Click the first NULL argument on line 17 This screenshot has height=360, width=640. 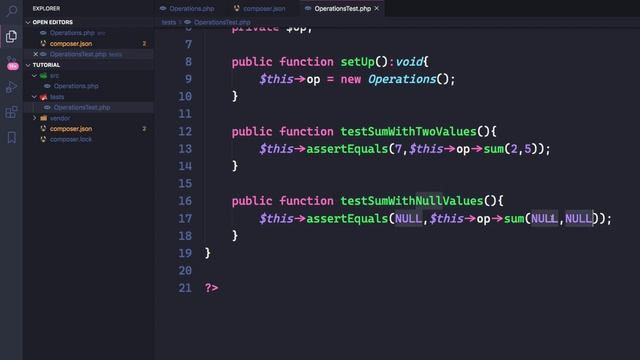point(408,219)
